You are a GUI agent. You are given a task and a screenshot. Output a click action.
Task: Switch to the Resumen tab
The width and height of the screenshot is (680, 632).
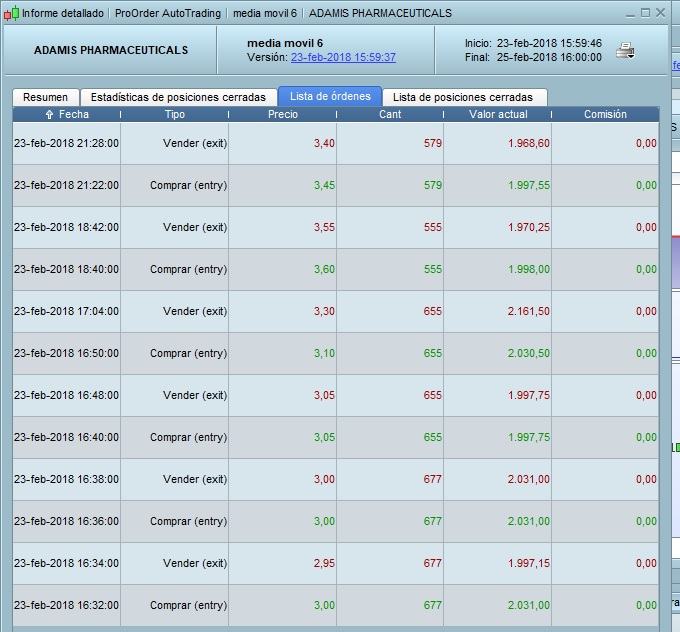[x=46, y=97]
